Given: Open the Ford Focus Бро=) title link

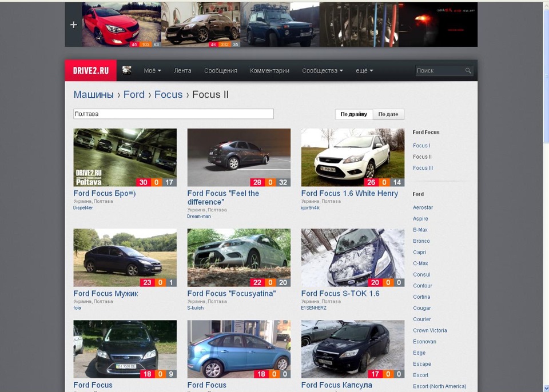Looking at the screenshot, I should (104, 193).
